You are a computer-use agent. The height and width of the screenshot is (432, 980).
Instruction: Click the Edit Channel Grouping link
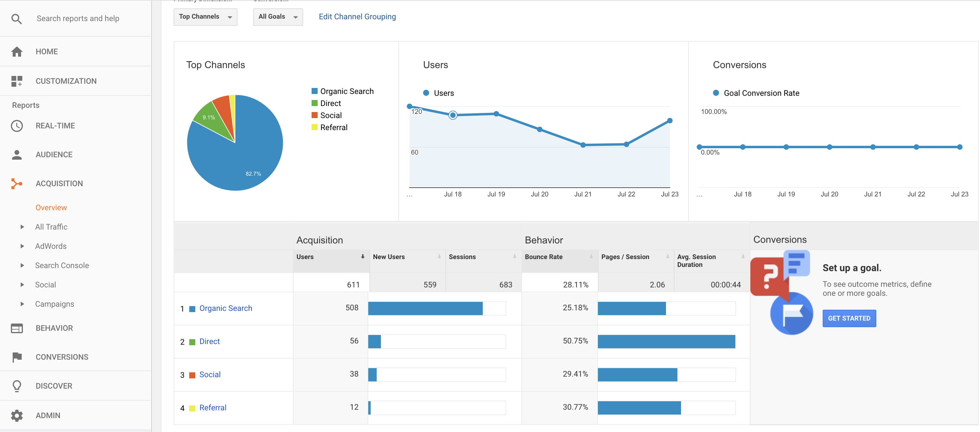click(x=357, y=16)
